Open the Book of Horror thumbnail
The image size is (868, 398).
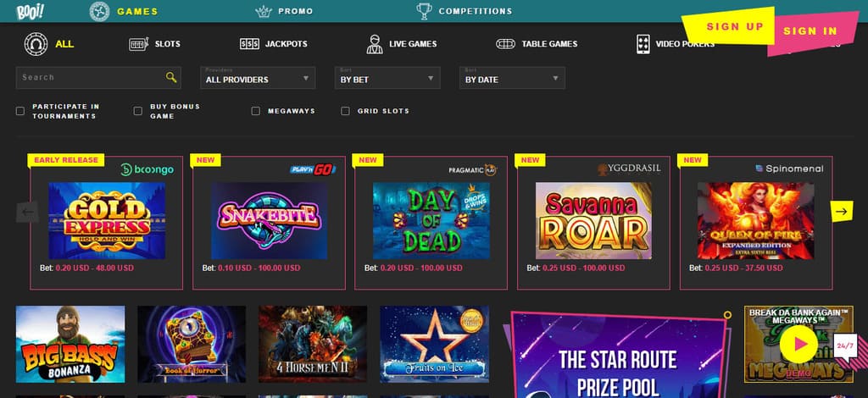click(x=192, y=345)
